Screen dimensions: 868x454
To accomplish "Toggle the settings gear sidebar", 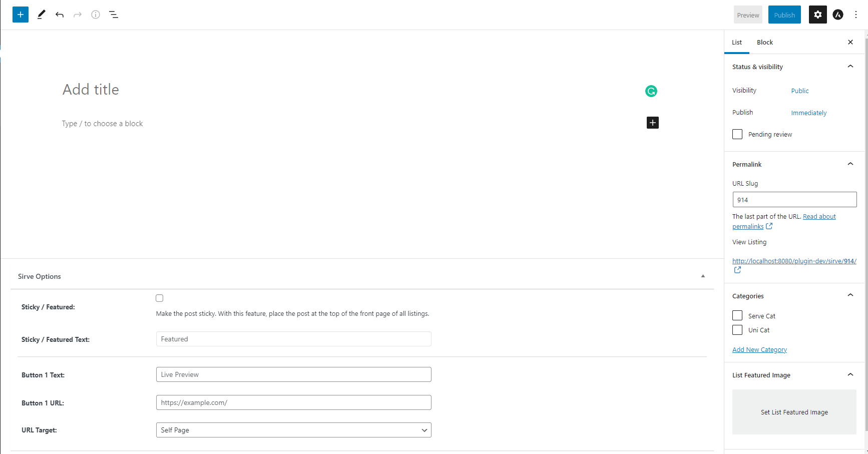I will [x=818, y=15].
